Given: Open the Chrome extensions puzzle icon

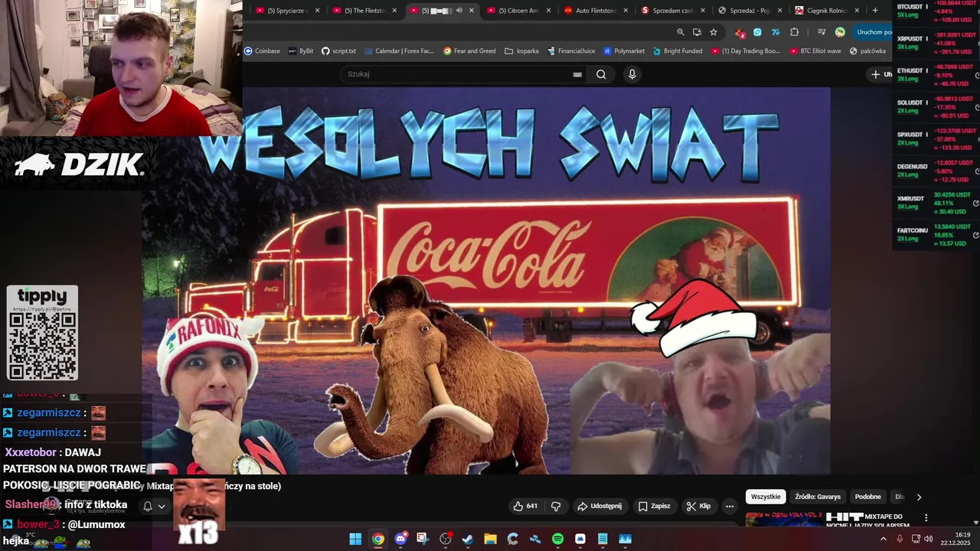Looking at the screenshot, I should tap(794, 32).
